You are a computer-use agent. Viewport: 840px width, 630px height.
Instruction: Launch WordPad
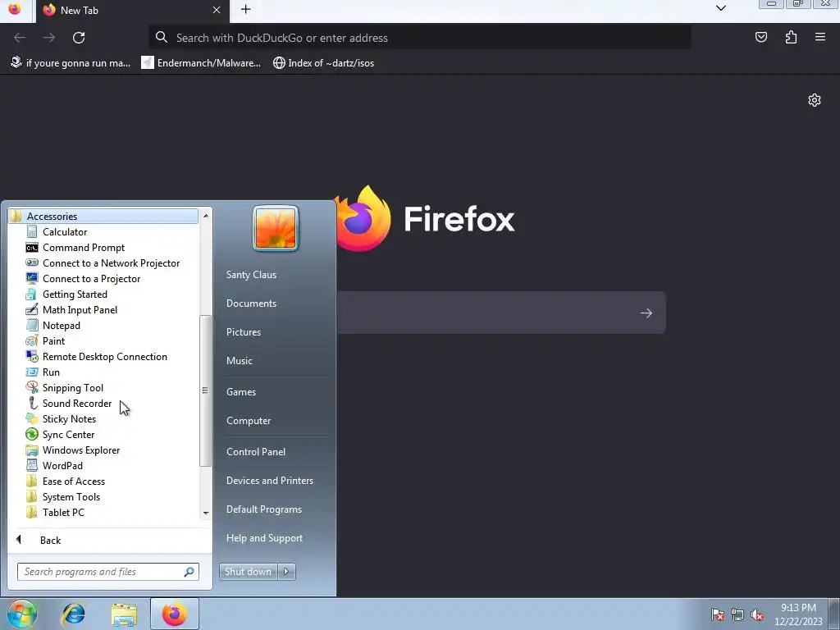tap(62, 466)
